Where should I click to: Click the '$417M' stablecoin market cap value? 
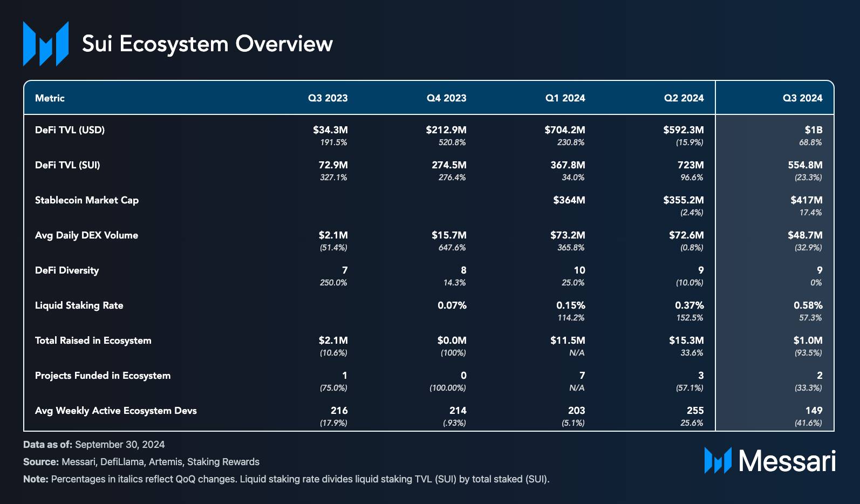coord(807,200)
